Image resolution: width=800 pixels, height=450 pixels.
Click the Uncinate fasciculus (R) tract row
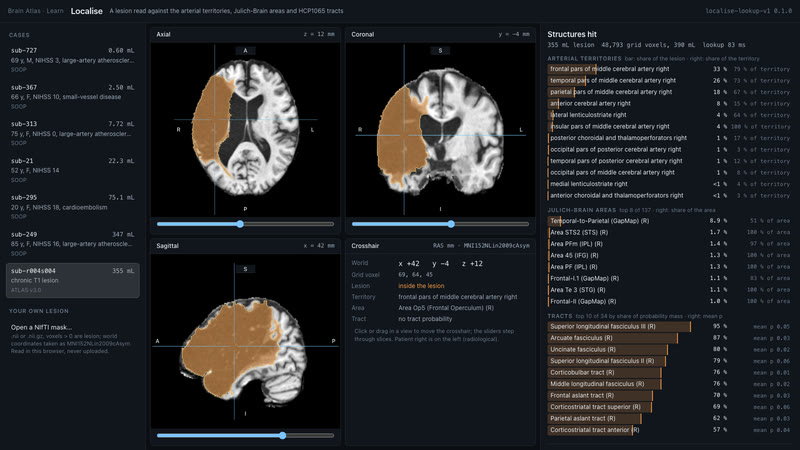click(669, 349)
